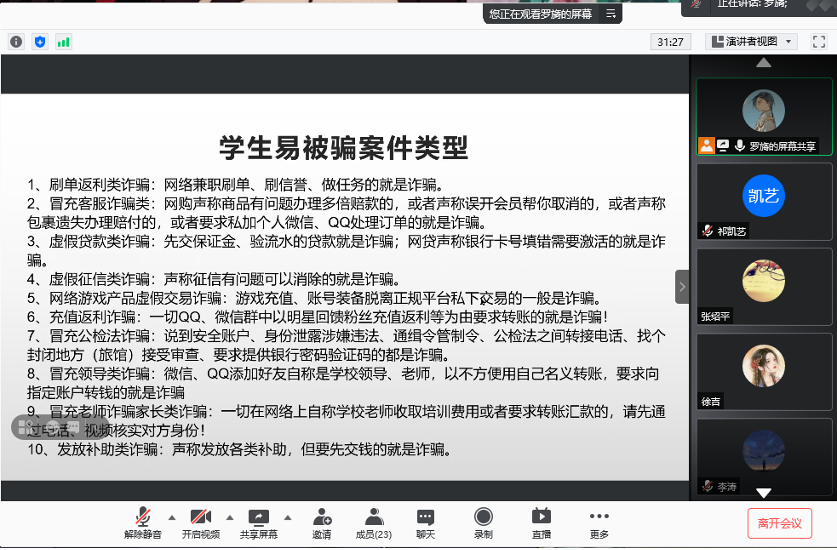Open the 直播 live stream option
Image resolution: width=837 pixels, height=550 pixels.
541,522
